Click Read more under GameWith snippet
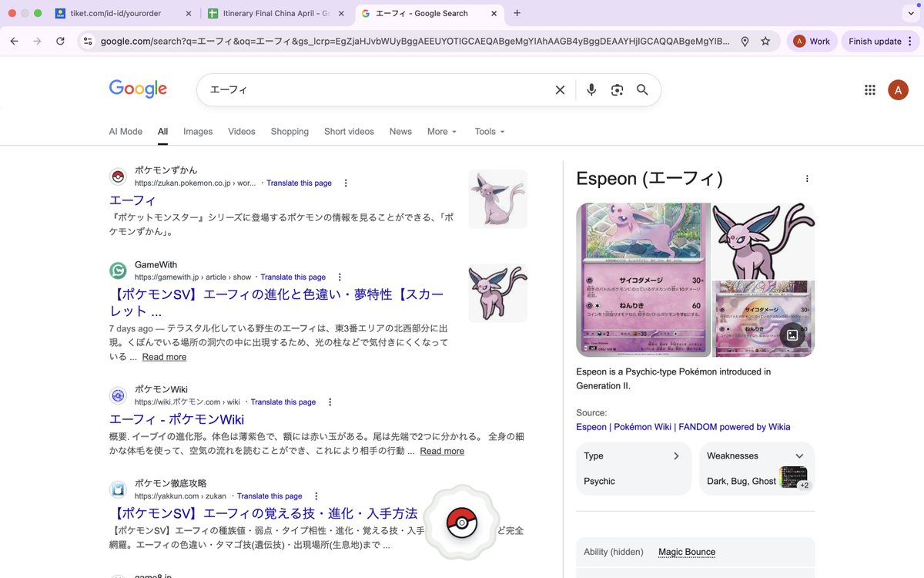 (164, 358)
